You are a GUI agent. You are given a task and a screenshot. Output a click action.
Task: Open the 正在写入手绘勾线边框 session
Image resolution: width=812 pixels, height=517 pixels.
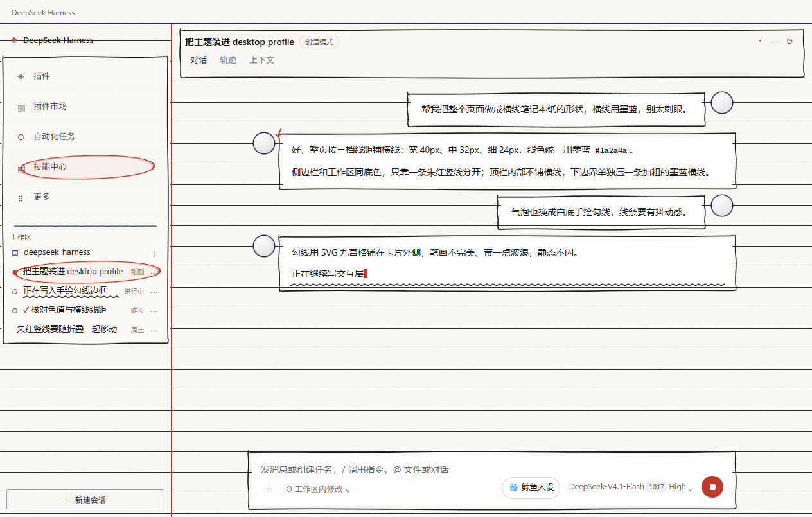(85, 291)
